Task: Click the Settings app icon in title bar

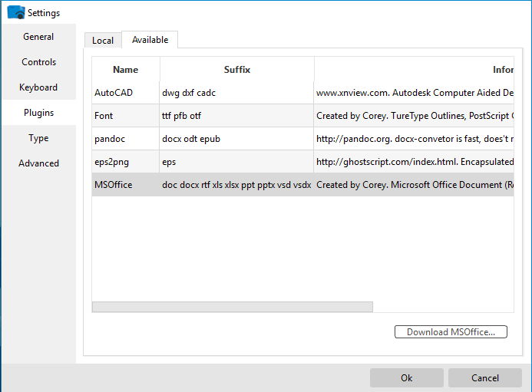Action: coord(16,12)
